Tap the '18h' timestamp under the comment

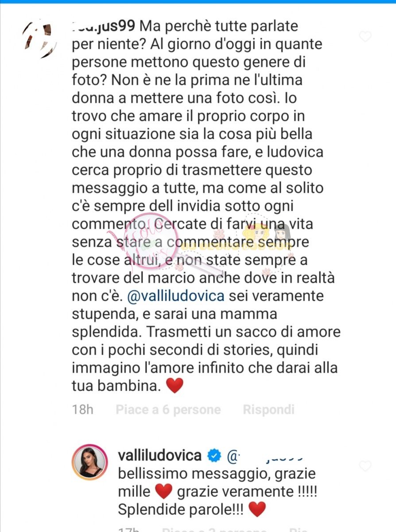pyautogui.click(x=82, y=409)
